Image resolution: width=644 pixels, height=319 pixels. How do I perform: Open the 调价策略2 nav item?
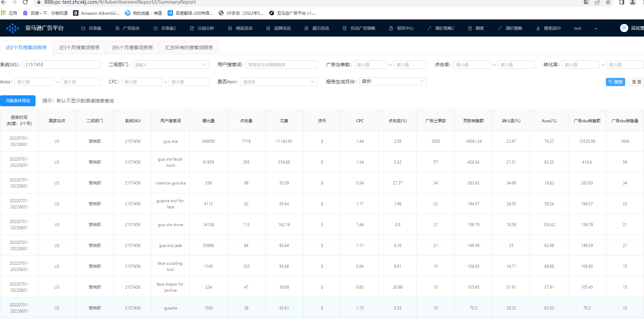point(441,28)
